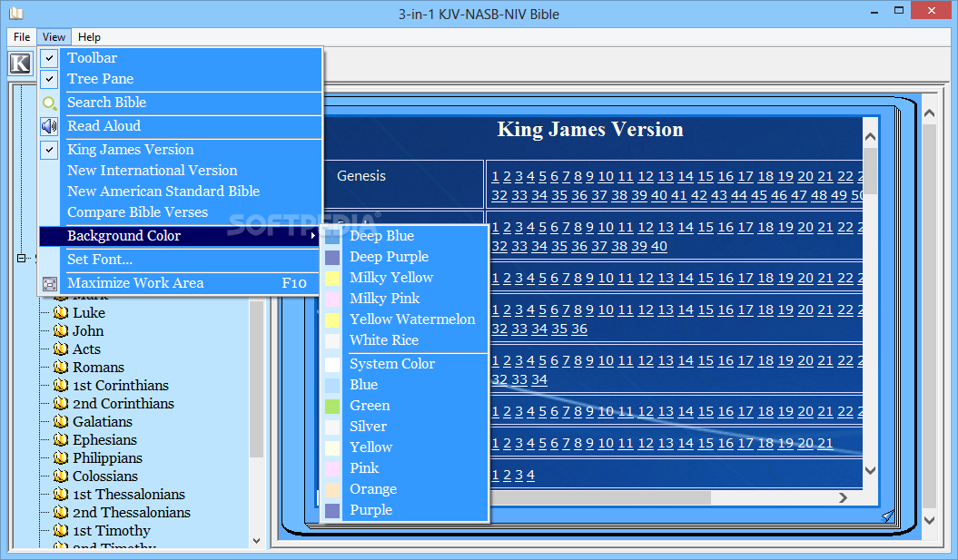Open Genesis chapter 49 link
The height and width of the screenshot is (560, 958).
(x=839, y=195)
